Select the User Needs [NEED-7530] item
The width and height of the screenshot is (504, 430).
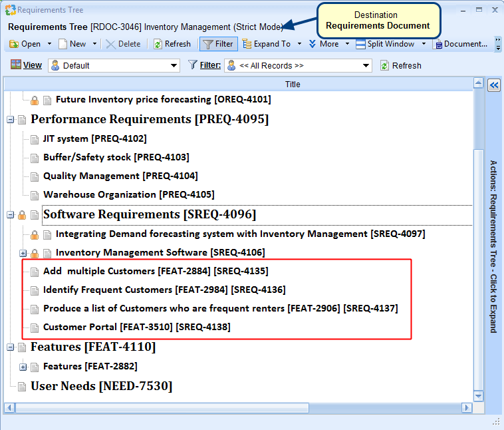(x=101, y=386)
